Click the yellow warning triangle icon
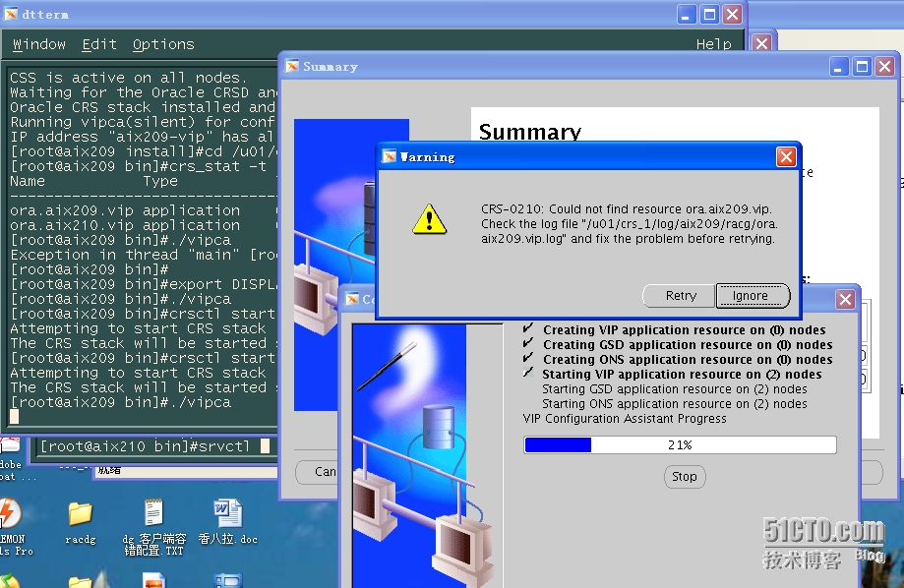 click(429, 219)
